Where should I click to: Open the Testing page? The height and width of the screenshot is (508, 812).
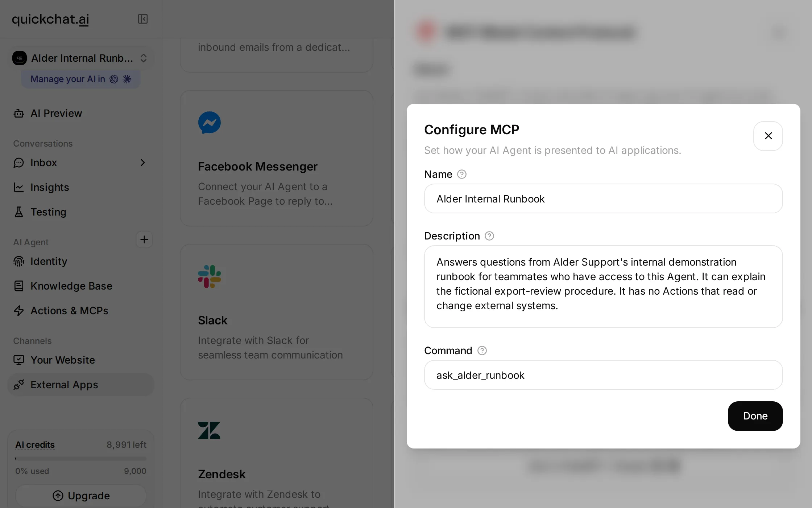pyautogui.click(x=80, y=212)
